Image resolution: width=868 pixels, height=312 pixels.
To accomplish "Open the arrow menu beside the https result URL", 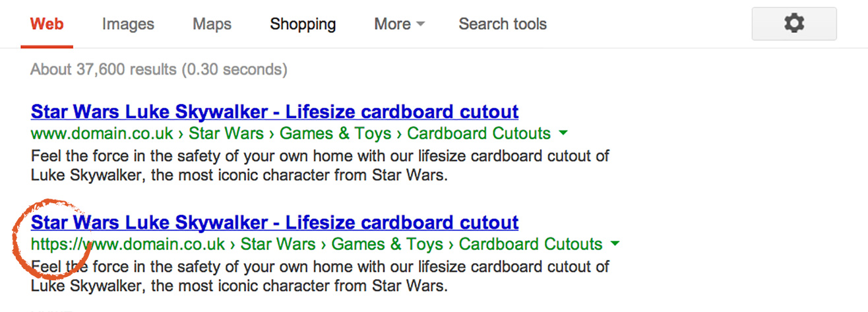I will pyautogui.click(x=615, y=244).
